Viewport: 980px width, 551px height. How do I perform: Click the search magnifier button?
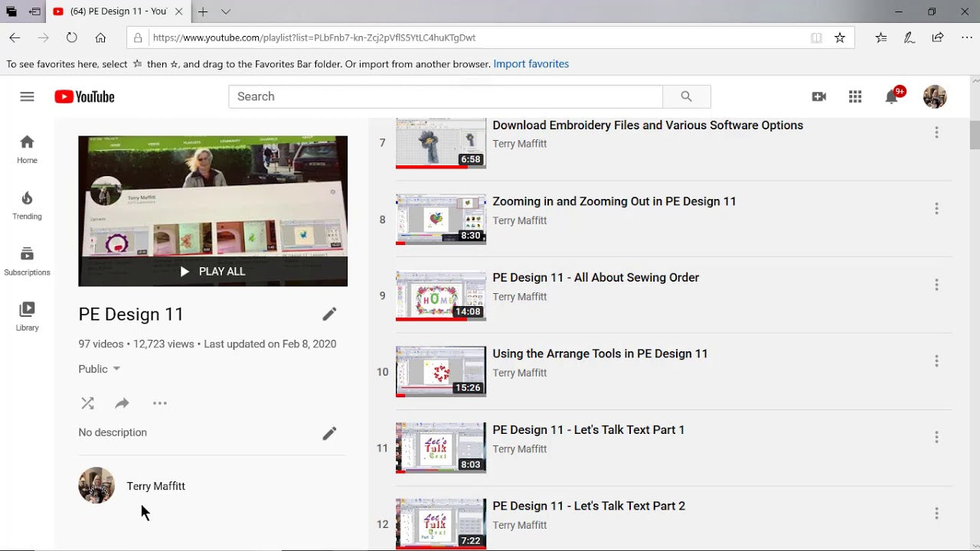(x=686, y=96)
